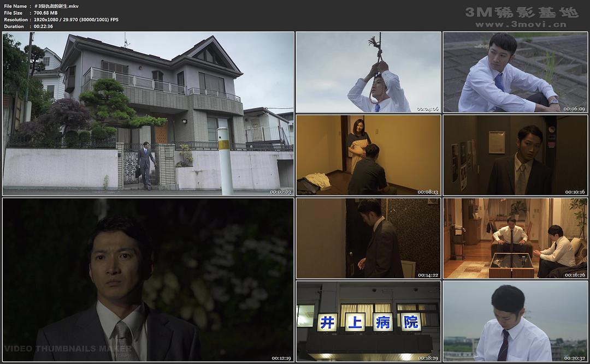Select the duration value '00:22:36'
Image resolution: width=590 pixels, height=364 pixels.
pyautogui.click(x=43, y=26)
